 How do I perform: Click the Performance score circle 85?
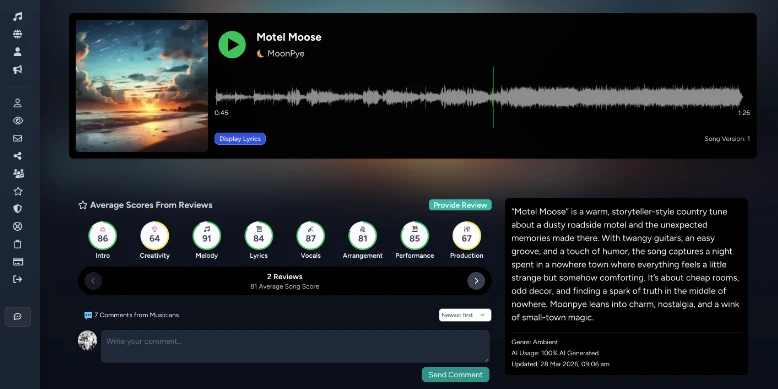pos(415,236)
